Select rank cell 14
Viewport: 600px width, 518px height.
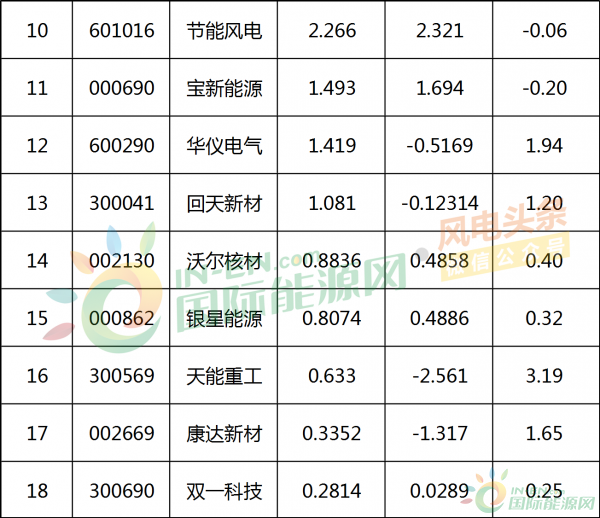[x=37, y=260]
